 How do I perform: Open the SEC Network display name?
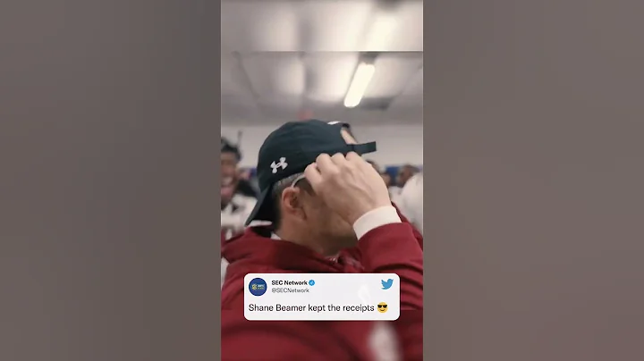289,282
